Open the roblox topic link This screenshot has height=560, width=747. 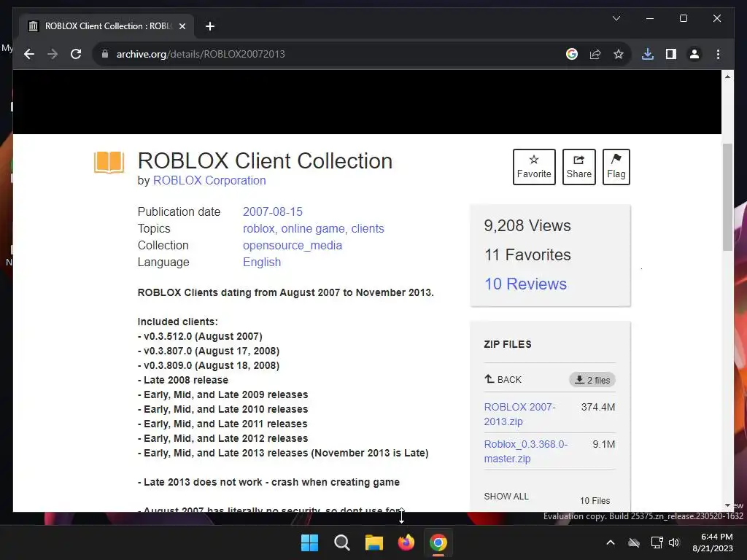(260, 228)
